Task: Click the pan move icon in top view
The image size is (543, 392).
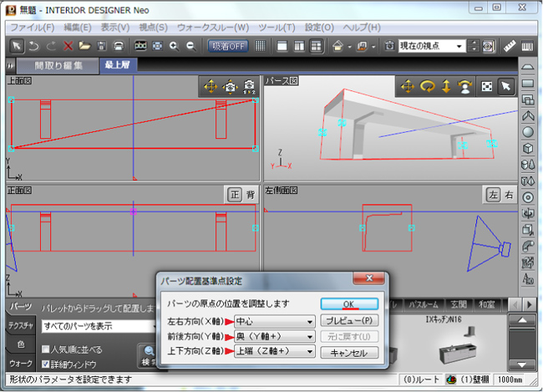Action: click(x=209, y=86)
